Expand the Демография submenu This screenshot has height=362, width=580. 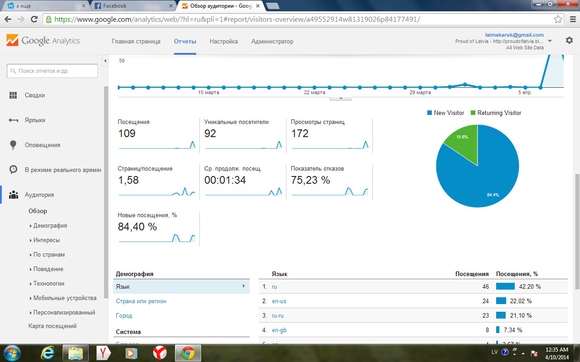(50, 226)
